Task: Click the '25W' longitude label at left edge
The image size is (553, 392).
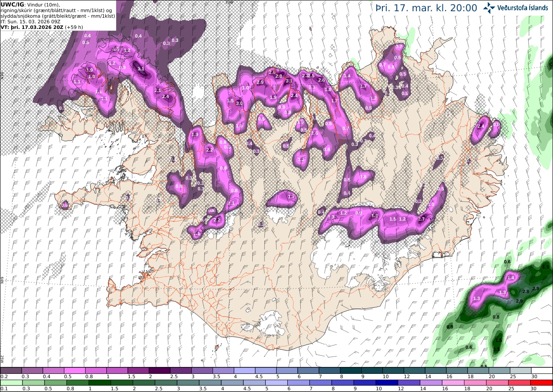Action: tap(2, 358)
